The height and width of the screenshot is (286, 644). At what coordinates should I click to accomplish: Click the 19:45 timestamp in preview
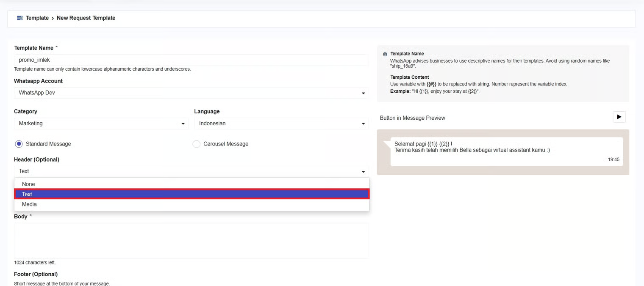tap(613, 159)
